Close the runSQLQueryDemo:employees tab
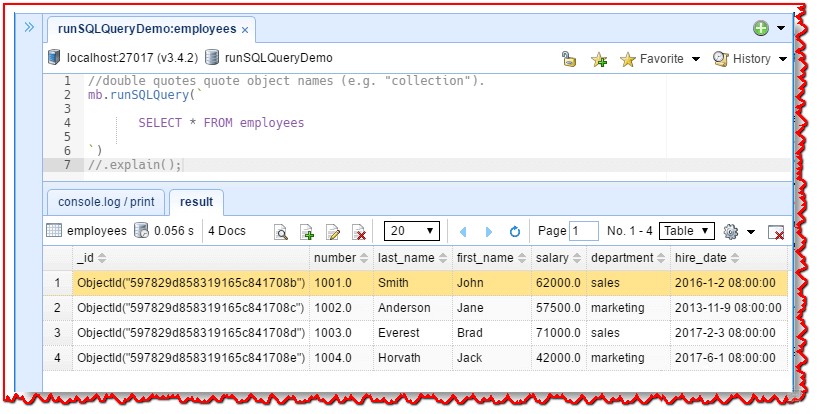The width and height of the screenshot is (817, 414). click(x=245, y=31)
